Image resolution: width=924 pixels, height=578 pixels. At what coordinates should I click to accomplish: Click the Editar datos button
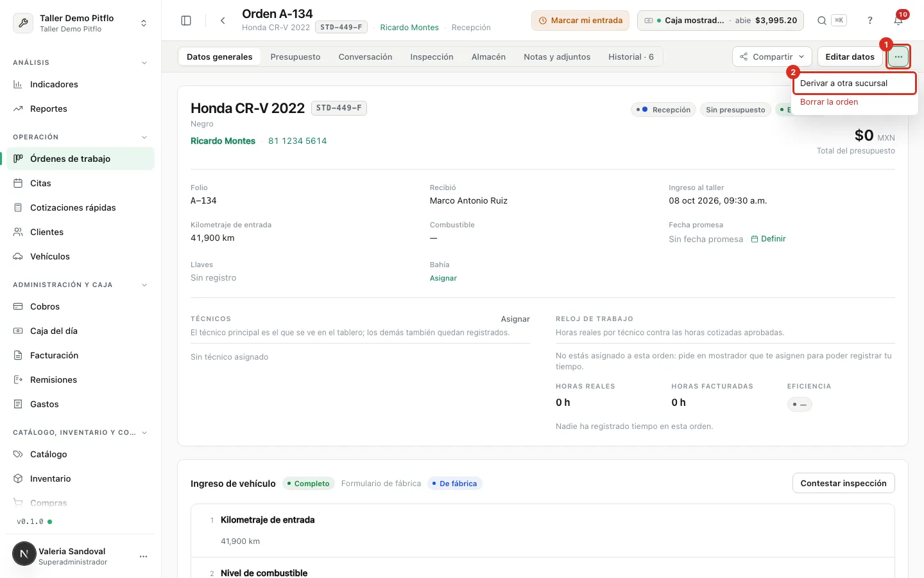[850, 57]
